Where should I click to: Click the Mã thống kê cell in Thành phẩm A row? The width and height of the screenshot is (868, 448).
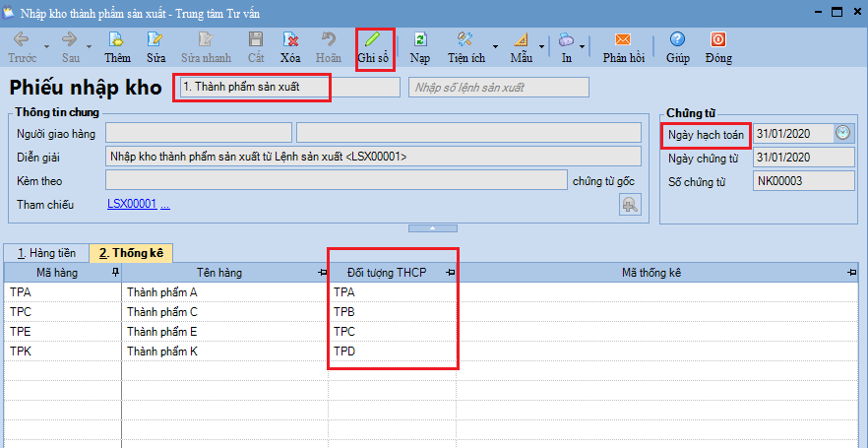click(658, 292)
